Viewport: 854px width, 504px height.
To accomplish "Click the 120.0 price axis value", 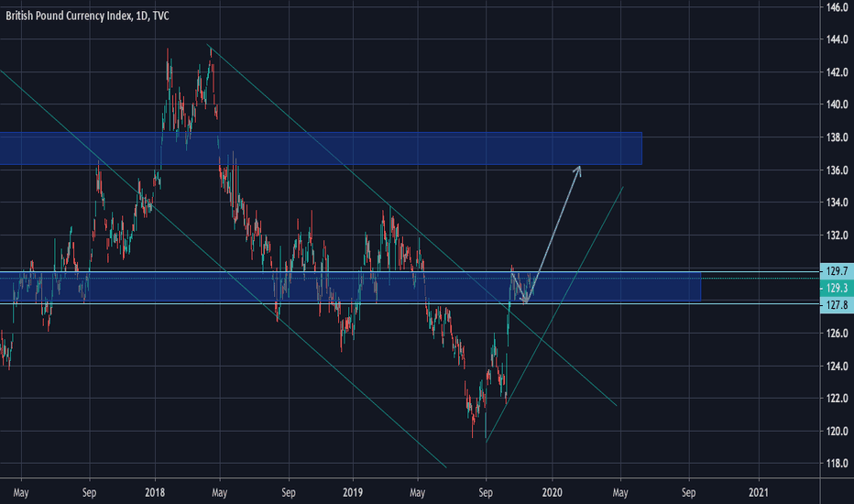I will 838,431.
